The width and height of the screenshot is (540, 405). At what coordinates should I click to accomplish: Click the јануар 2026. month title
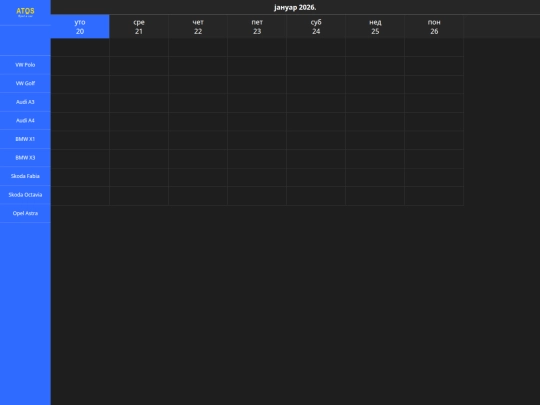point(295,7)
